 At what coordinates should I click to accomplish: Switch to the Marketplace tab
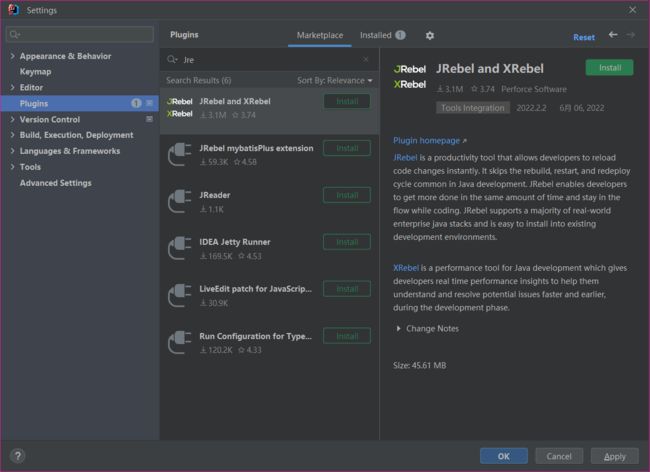(320, 36)
